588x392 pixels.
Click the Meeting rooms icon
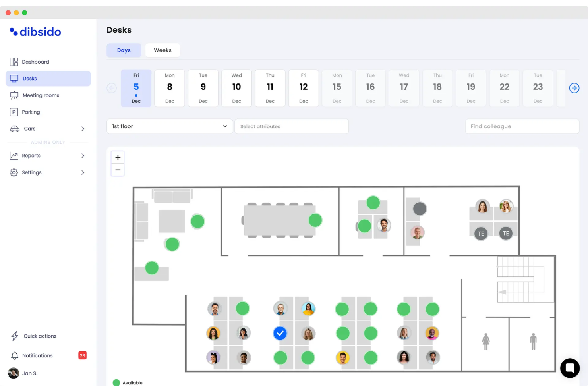(x=14, y=95)
